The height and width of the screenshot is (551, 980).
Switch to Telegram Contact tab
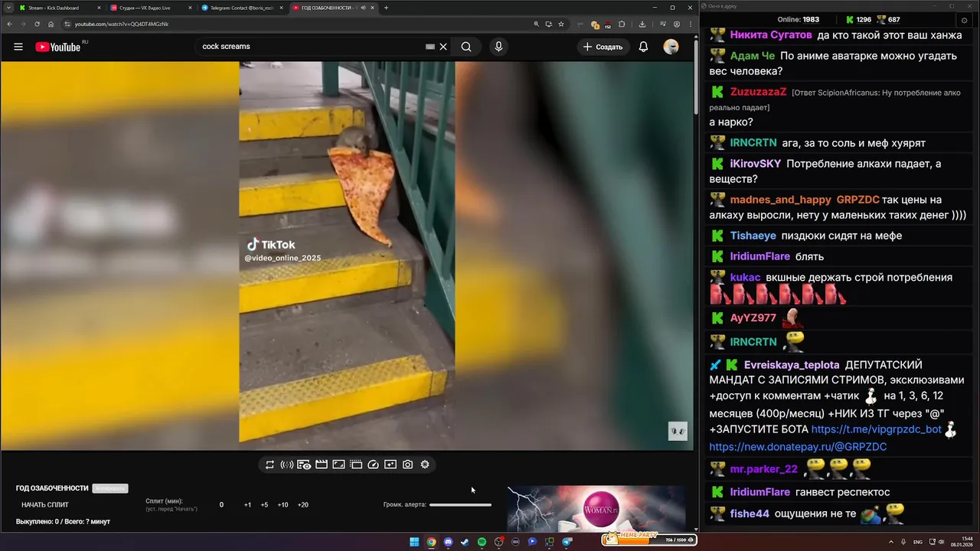tap(242, 8)
